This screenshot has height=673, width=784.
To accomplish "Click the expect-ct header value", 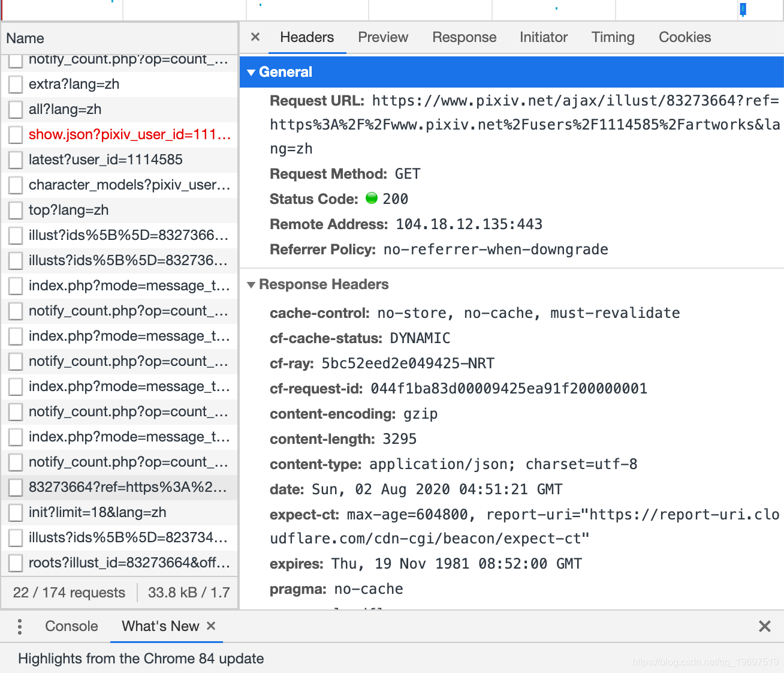I will (x=524, y=527).
